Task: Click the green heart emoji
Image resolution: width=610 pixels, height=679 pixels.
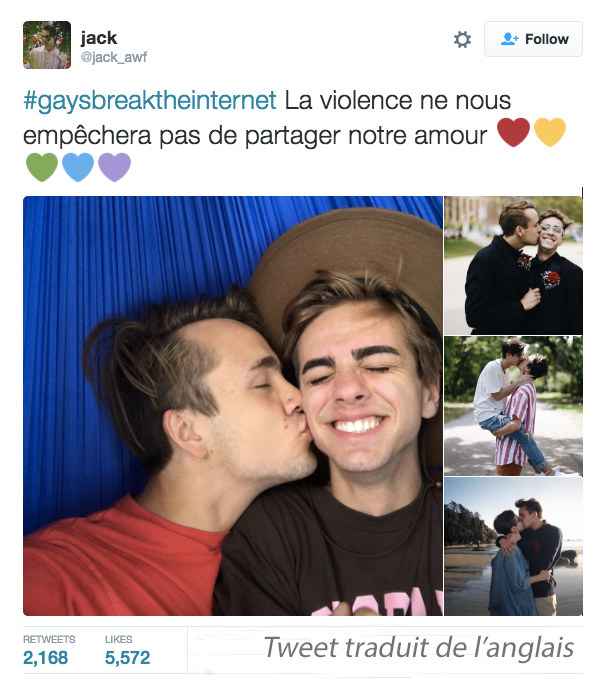Action: [x=42, y=167]
